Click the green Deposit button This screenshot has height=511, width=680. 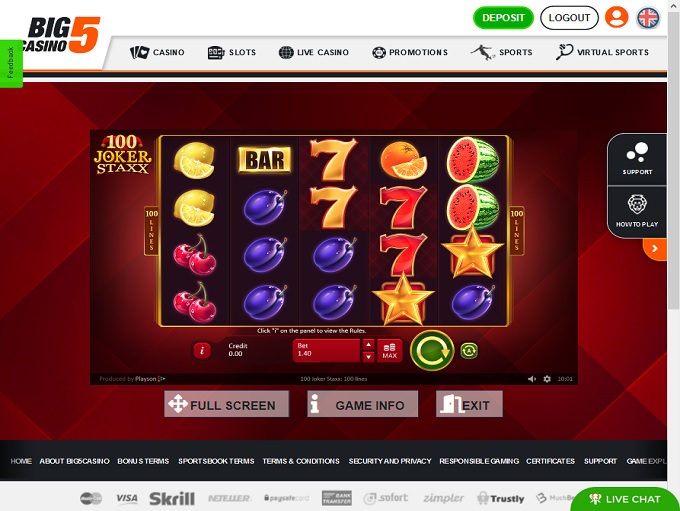pyautogui.click(x=503, y=18)
